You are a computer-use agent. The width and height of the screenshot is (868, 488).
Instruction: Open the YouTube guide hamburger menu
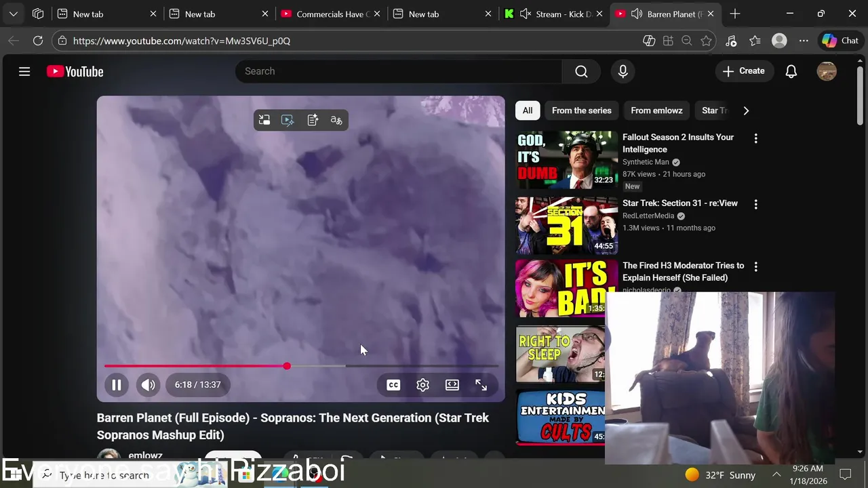pos(24,71)
